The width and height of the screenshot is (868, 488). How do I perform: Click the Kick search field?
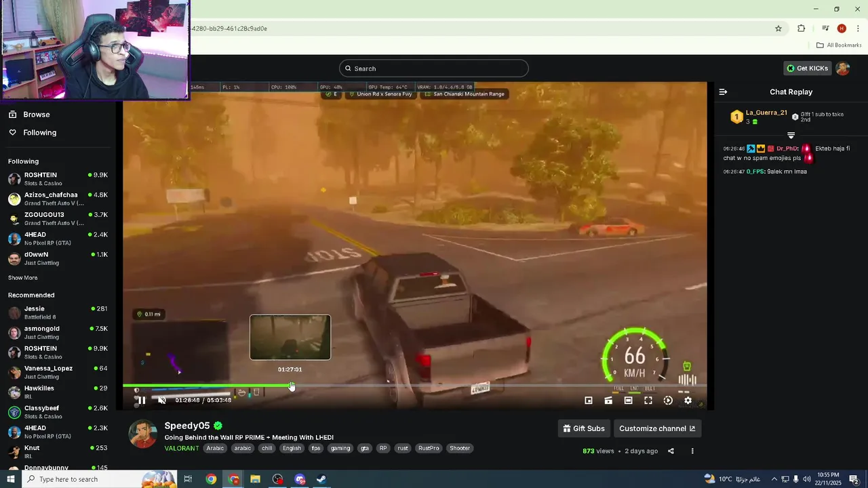tap(434, 68)
